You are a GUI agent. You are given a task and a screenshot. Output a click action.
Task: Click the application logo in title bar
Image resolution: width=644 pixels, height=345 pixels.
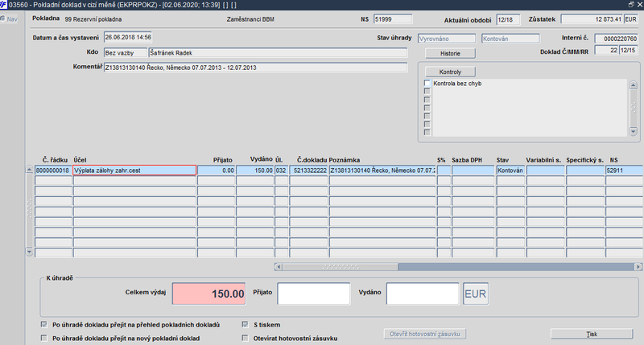tap(4, 5)
